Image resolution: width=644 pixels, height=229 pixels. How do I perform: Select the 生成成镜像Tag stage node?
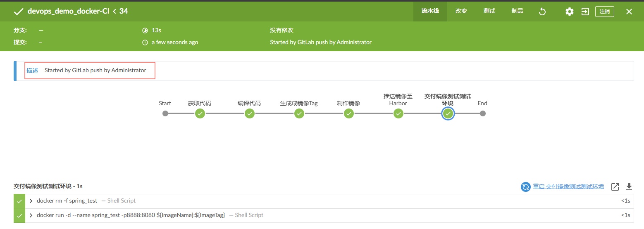point(299,113)
